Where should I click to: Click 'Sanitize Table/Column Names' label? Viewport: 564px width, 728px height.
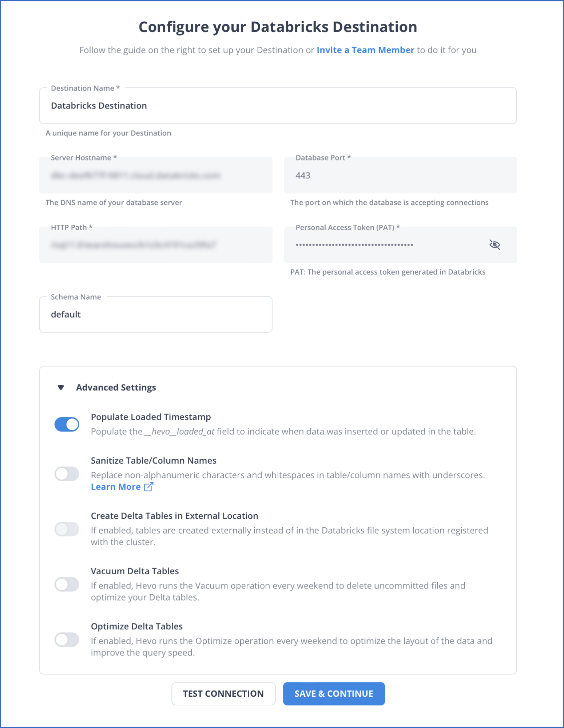tap(154, 461)
